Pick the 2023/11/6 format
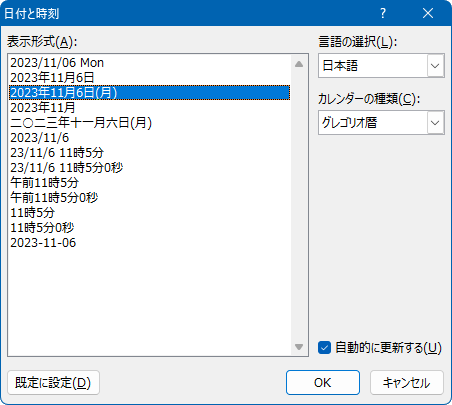This screenshot has width=452, height=405. (x=150, y=138)
